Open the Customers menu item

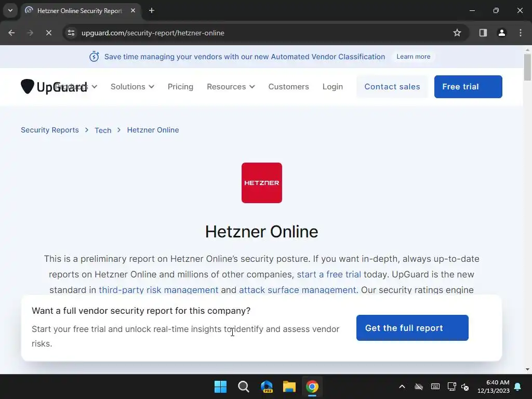coord(289,87)
